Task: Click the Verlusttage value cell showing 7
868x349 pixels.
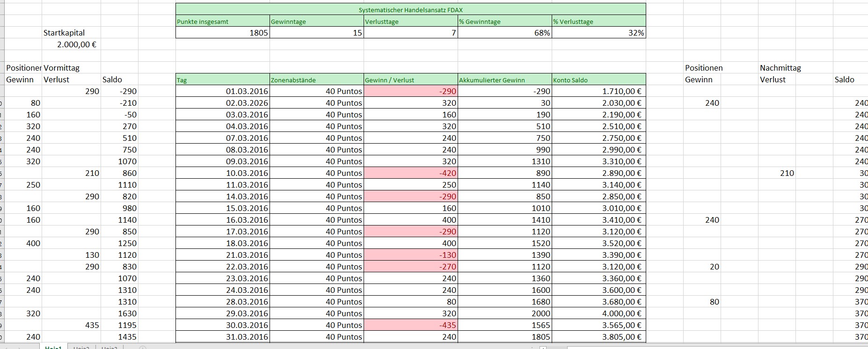Action: pos(410,33)
